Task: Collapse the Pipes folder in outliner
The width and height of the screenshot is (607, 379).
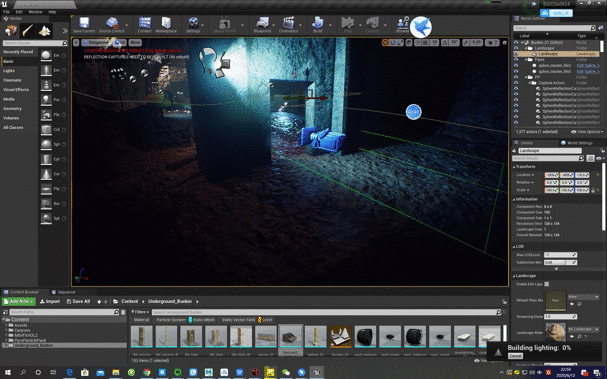Action: [526, 60]
